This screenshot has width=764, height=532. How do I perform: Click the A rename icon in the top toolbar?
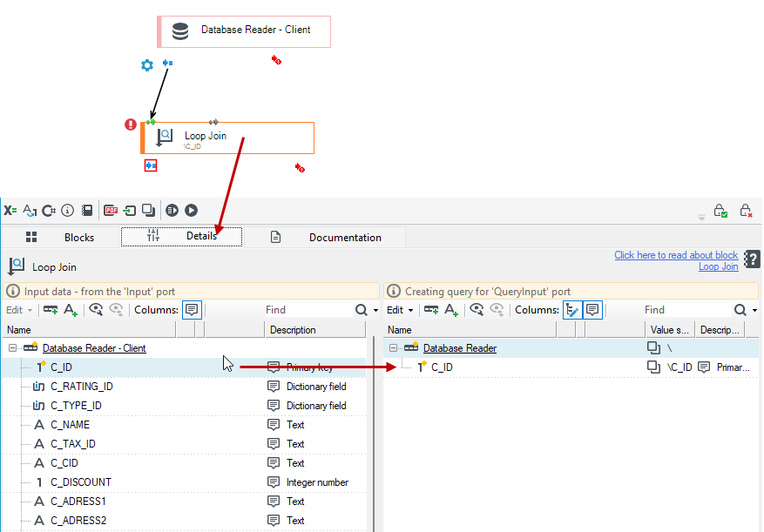[x=30, y=211]
